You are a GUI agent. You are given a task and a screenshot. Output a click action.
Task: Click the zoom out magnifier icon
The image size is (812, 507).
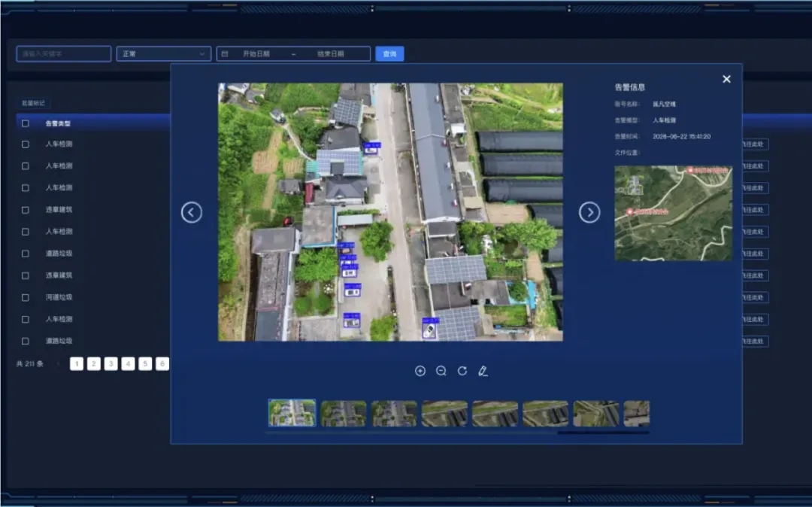click(x=441, y=371)
